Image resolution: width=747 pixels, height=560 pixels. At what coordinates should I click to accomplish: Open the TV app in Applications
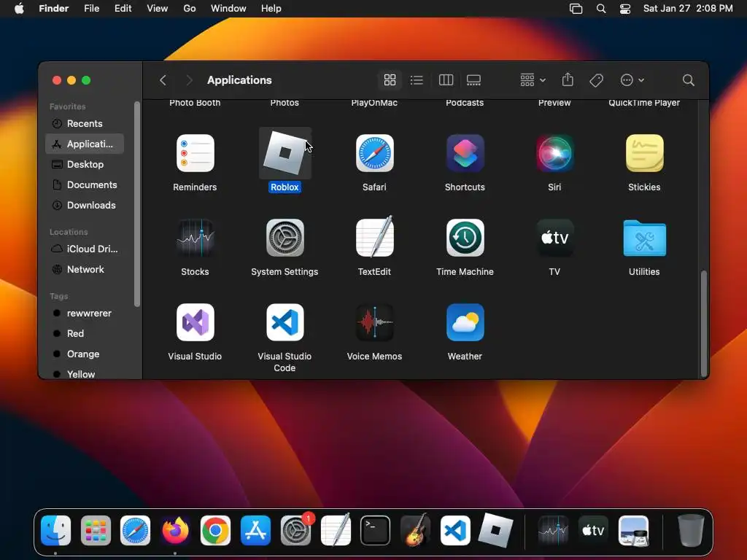[554, 238]
